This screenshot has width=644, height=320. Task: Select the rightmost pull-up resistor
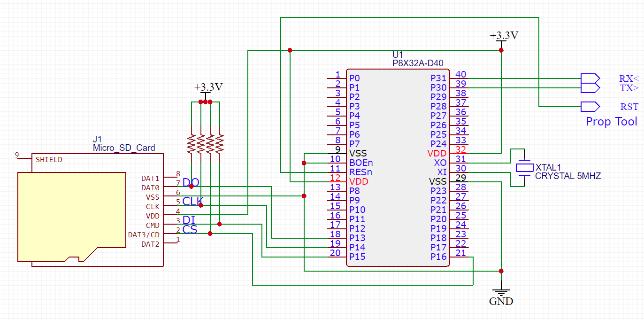(x=220, y=144)
